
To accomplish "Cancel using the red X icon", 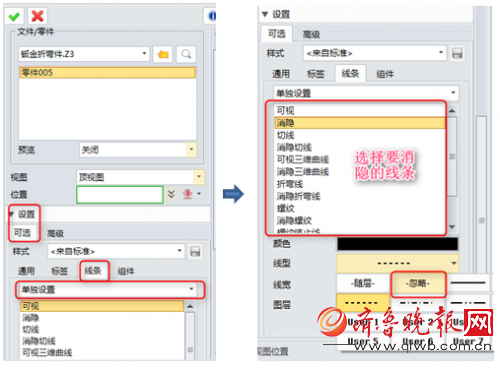I will pyautogui.click(x=37, y=16).
